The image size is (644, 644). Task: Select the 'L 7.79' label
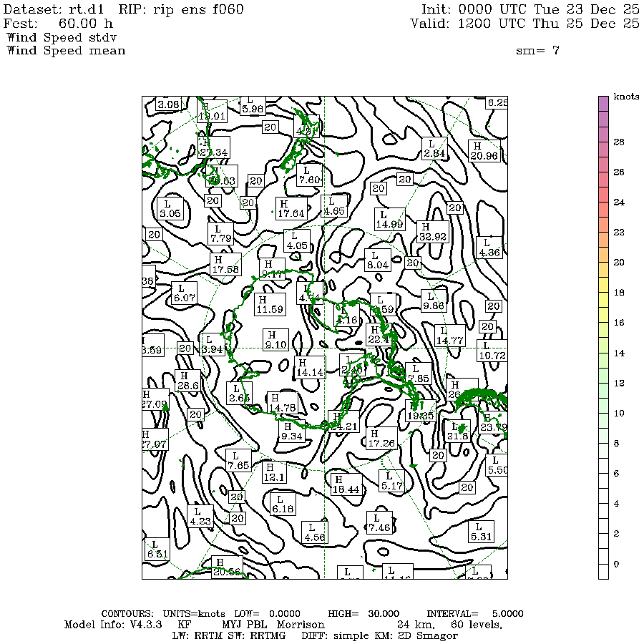[221, 234]
